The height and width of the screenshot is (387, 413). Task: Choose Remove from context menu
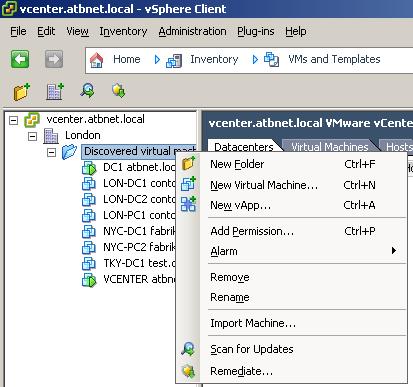point(292,277)
